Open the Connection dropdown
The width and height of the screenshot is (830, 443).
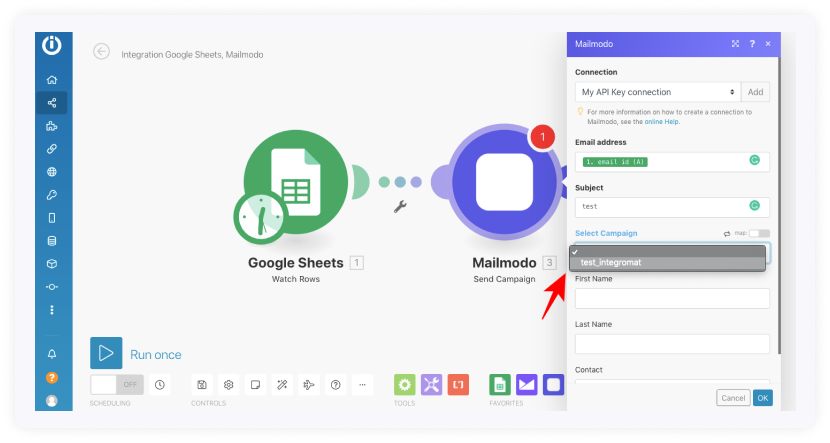pyautogui.click(x=658, y=92)
